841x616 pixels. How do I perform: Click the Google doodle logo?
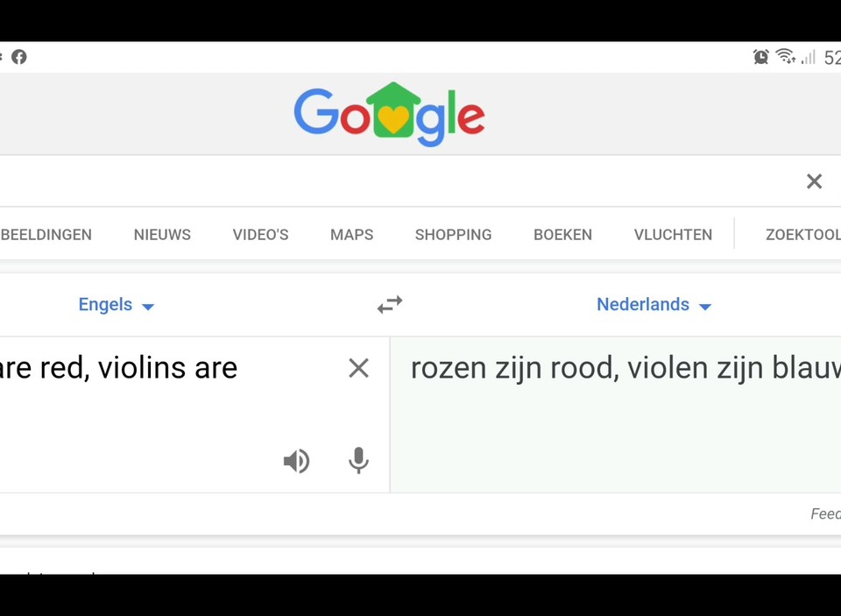click(389, 114)
